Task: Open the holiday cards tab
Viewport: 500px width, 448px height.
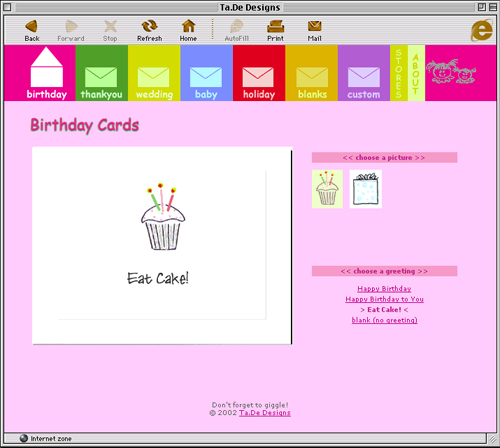Action: (259, 73)
